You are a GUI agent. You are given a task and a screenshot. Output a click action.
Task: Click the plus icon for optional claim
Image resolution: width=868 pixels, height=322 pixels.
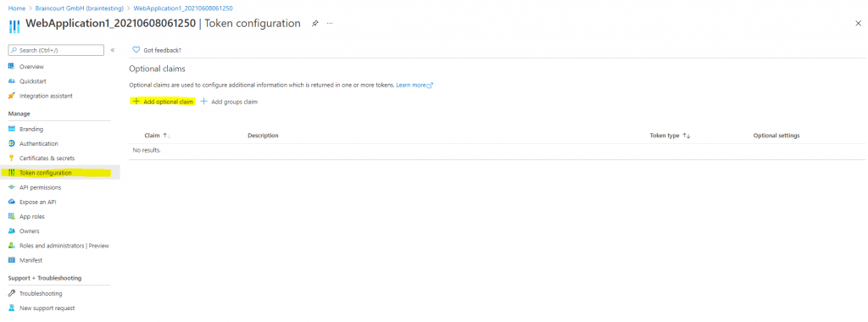point(136,102)
